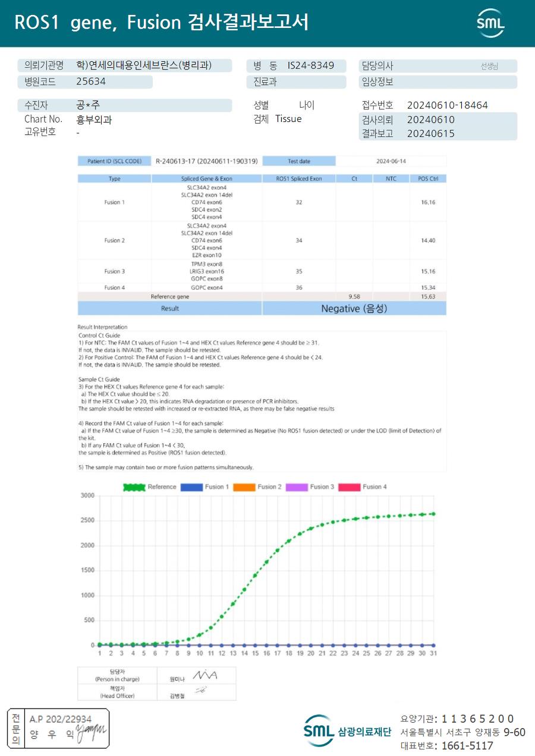This screenshot has width=535, height=756.
Task: Click the Reference gene row
Action: (262, 296)
